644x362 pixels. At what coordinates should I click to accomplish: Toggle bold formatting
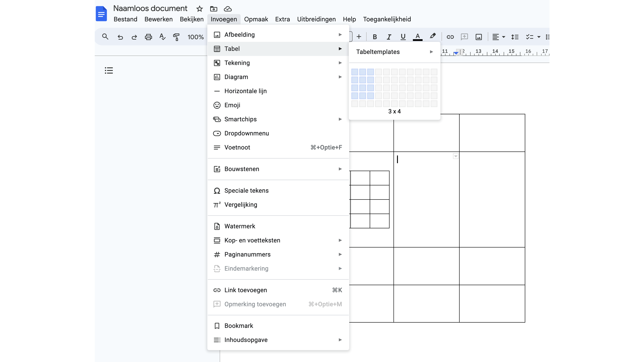click(375, 37)
